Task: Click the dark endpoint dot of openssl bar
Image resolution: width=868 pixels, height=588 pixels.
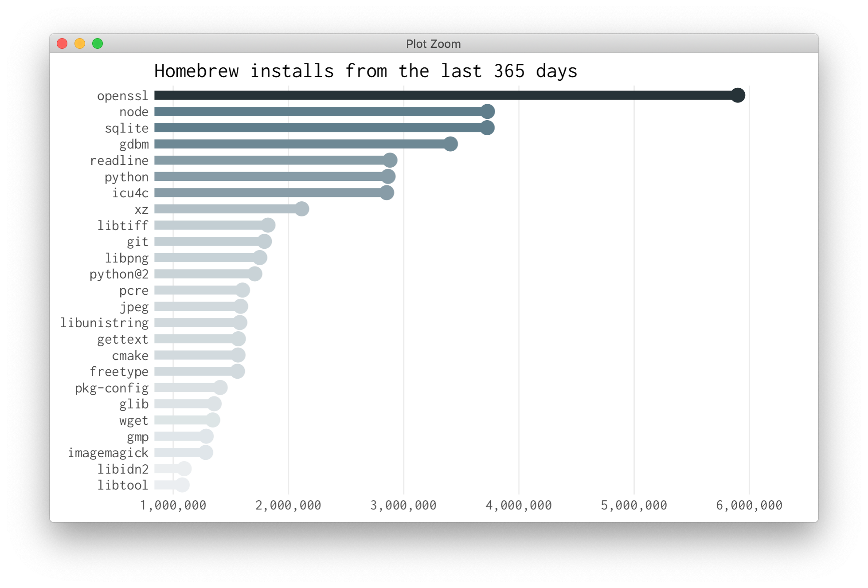Action: point(738,95)
